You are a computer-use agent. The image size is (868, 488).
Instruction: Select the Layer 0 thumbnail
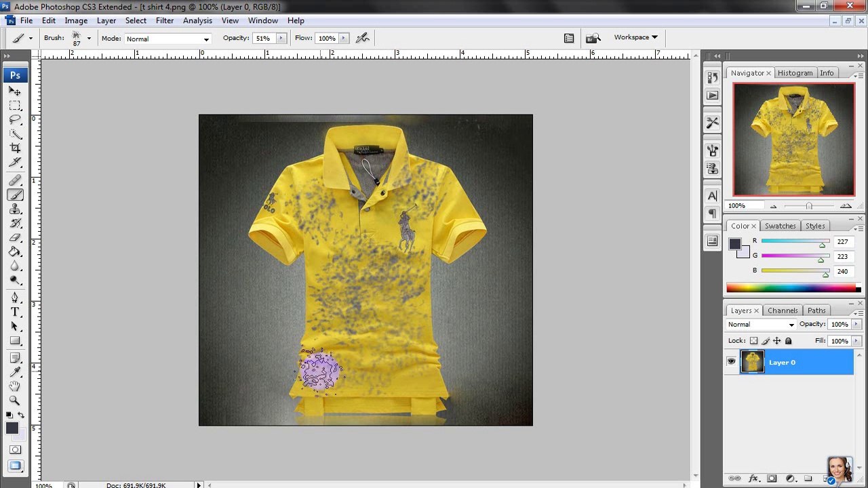coord(752,362)
